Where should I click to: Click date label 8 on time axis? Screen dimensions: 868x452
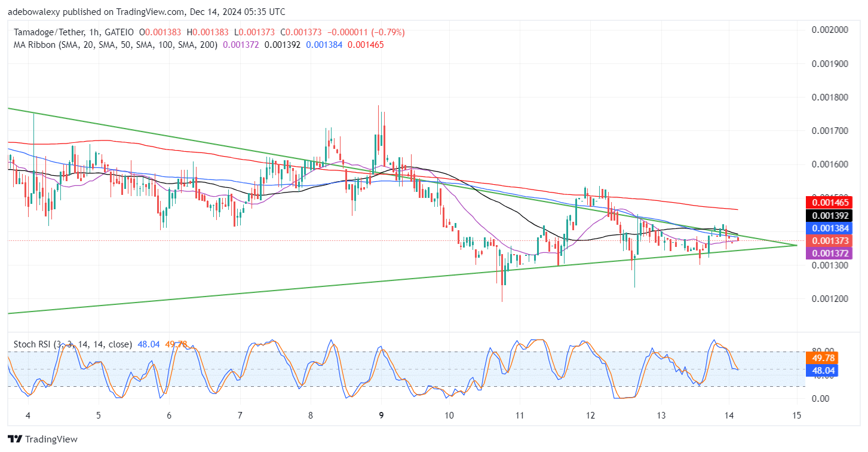click(311, 416)
